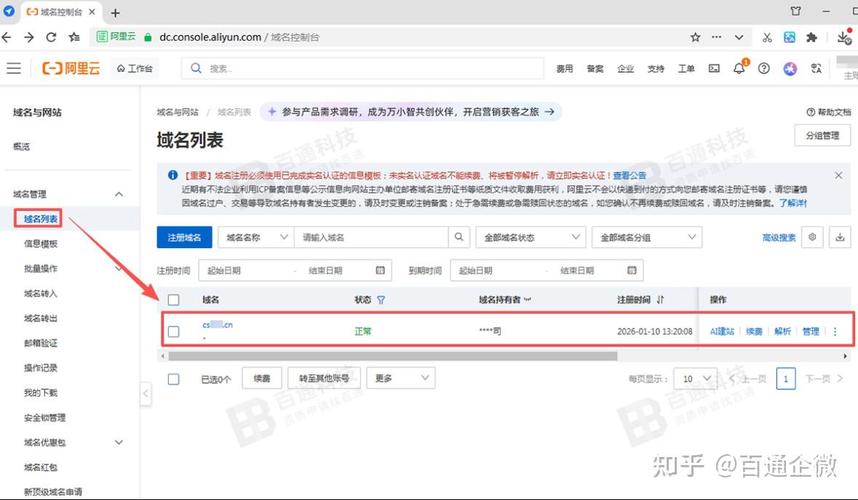
Task: Go to page 1 in pagination
Action: pos(786,379)
